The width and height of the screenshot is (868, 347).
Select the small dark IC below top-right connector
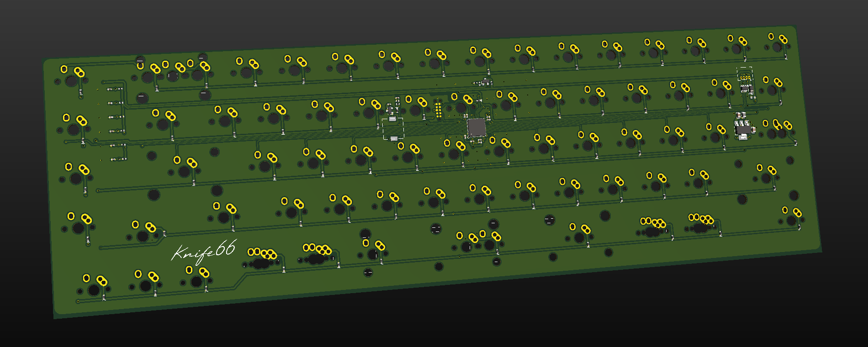point(746,87)
